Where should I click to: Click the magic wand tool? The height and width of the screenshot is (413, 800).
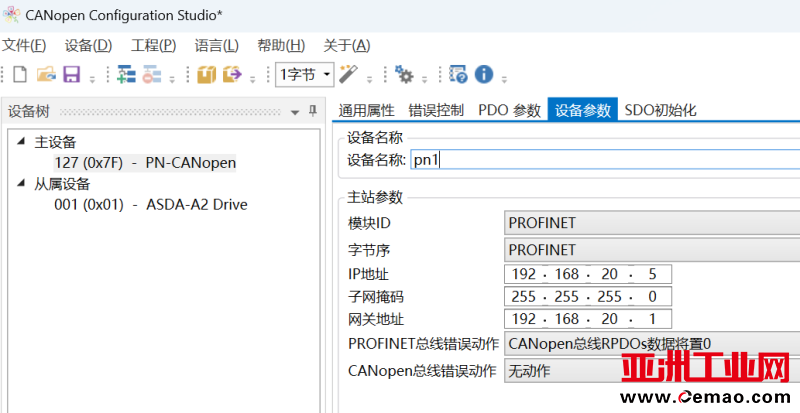coord(350,75)
